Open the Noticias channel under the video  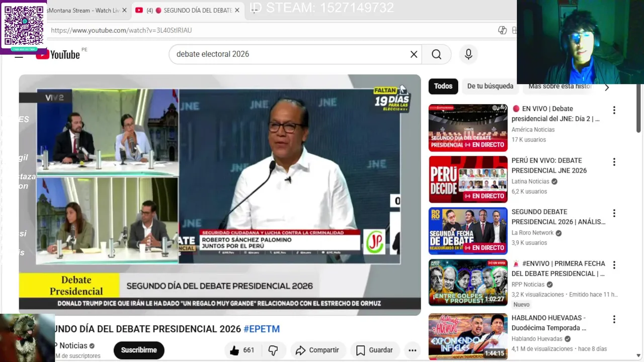click(x=71, y=346)
